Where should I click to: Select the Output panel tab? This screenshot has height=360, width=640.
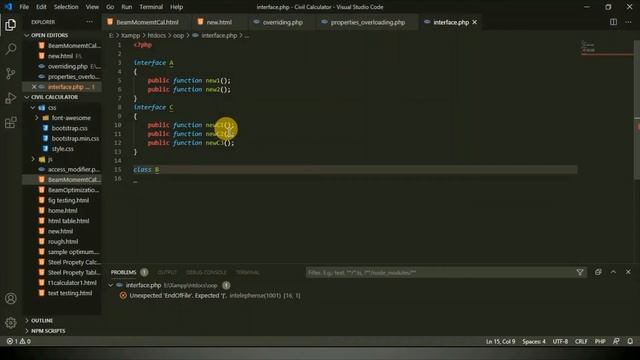pyautogui.click(x=167, y=272)
